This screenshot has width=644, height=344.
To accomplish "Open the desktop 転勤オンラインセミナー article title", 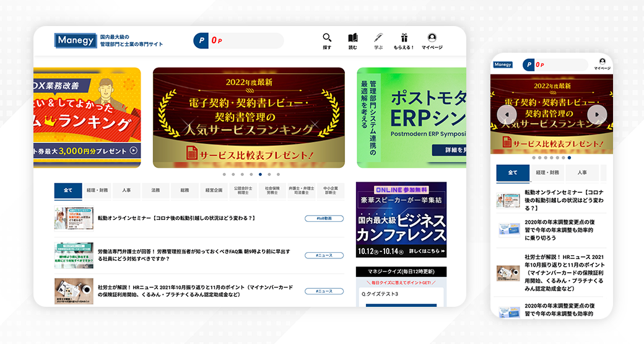I will point(177,218).
